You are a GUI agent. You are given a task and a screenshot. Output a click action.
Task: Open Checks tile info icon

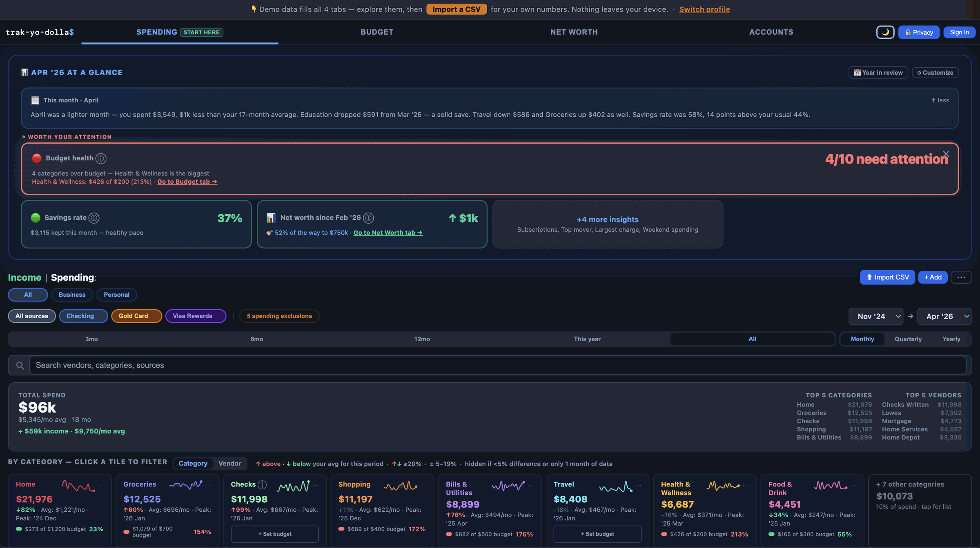pyautogui.click(x=262, y=484)
